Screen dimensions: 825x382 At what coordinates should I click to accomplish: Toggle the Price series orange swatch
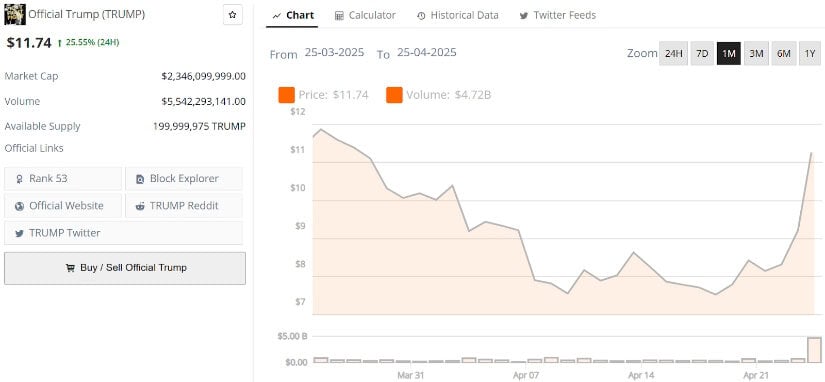(x=287, y=95)
